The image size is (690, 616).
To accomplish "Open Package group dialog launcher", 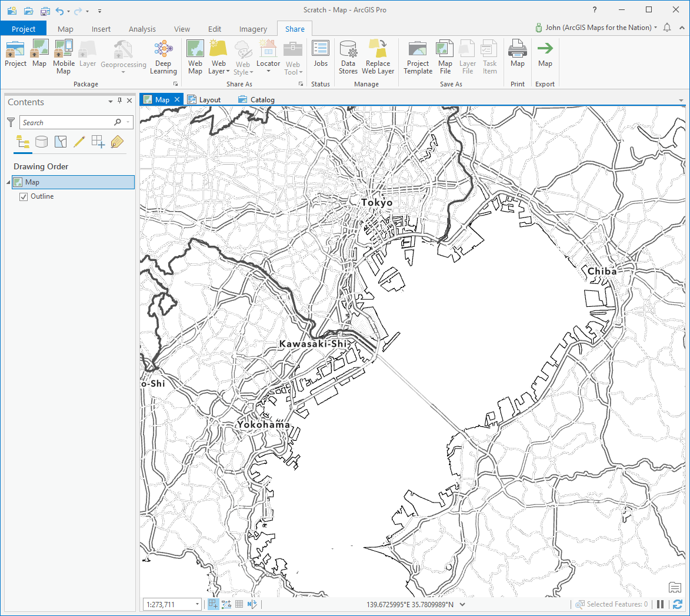I will click(175, 83).
